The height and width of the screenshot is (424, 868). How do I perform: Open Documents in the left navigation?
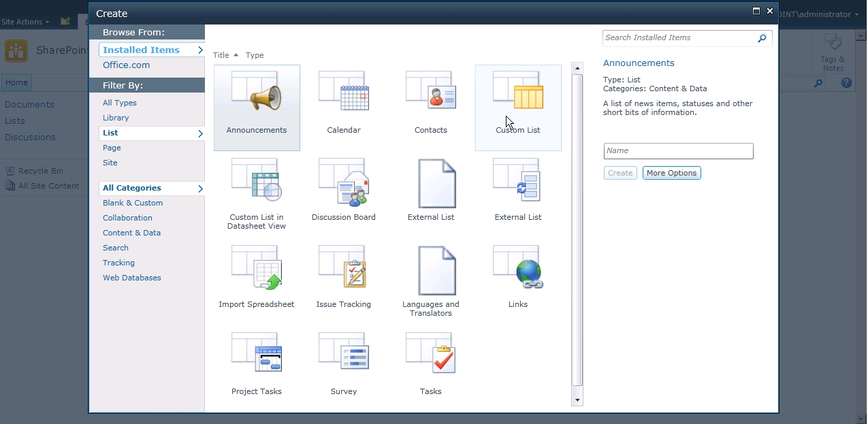click(x=29, y=105)
